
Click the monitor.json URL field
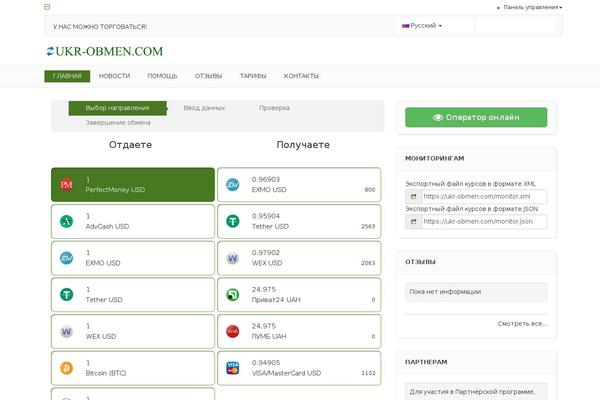(484, 222)
